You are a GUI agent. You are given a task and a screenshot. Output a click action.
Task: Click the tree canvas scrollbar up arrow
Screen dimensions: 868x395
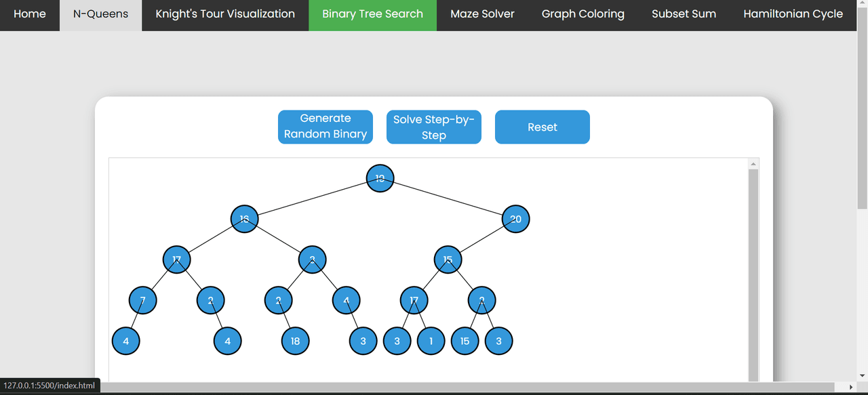coord(753,164)
